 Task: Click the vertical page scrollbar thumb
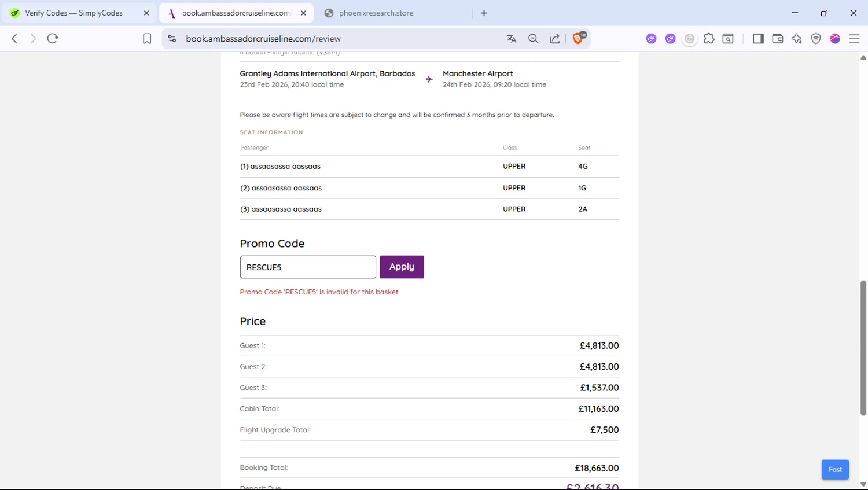(x=863, y=347)
